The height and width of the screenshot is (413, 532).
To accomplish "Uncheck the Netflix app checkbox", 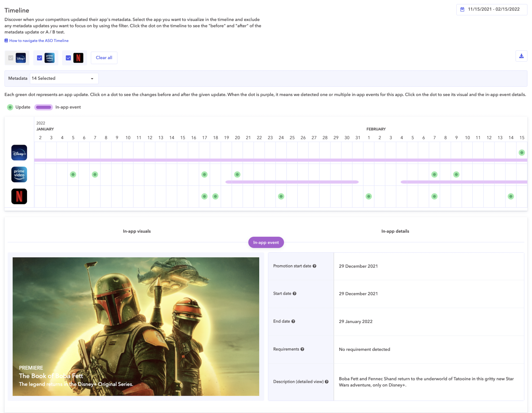I will click(x=68, y=58).
